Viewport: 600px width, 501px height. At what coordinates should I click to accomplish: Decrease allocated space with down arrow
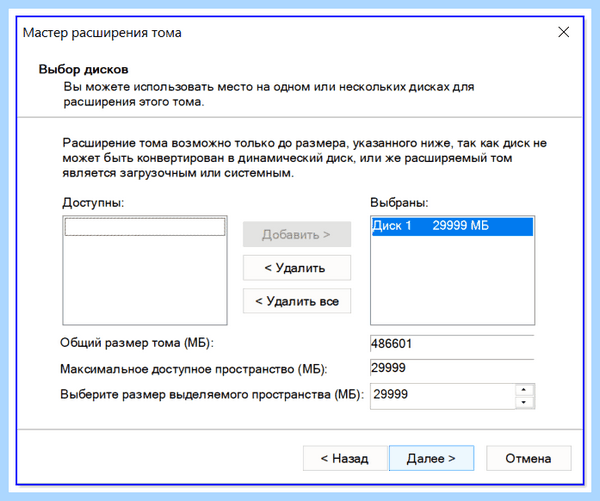coord(525,402)
